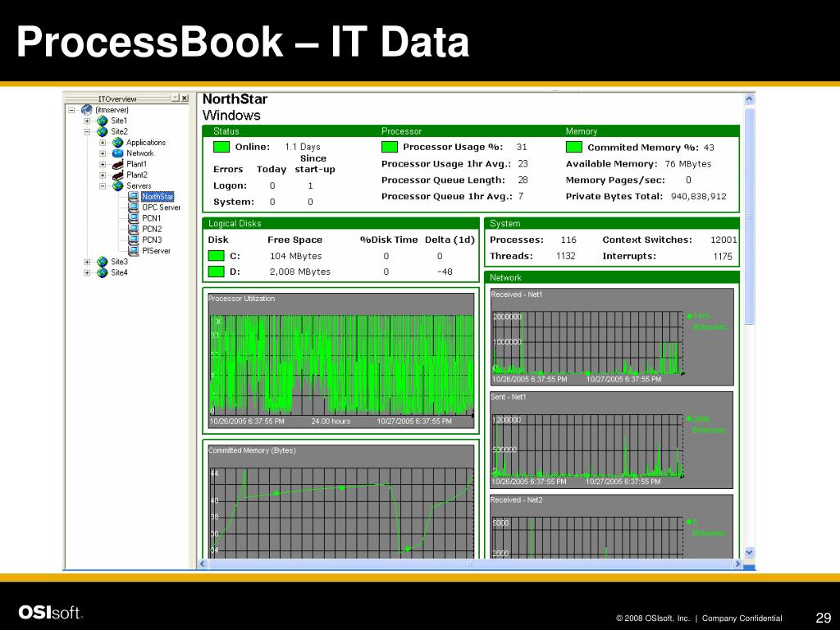Image resolution: width=840 pixels, height=630 pixels.
Task: Expand the Site4 tree node
Action: [87, 272]
